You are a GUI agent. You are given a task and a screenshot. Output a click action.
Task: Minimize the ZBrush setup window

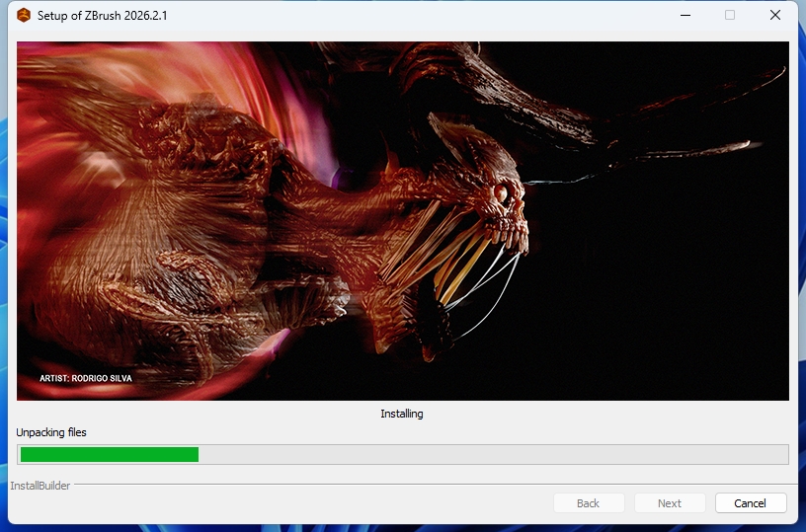click(685, 15)
